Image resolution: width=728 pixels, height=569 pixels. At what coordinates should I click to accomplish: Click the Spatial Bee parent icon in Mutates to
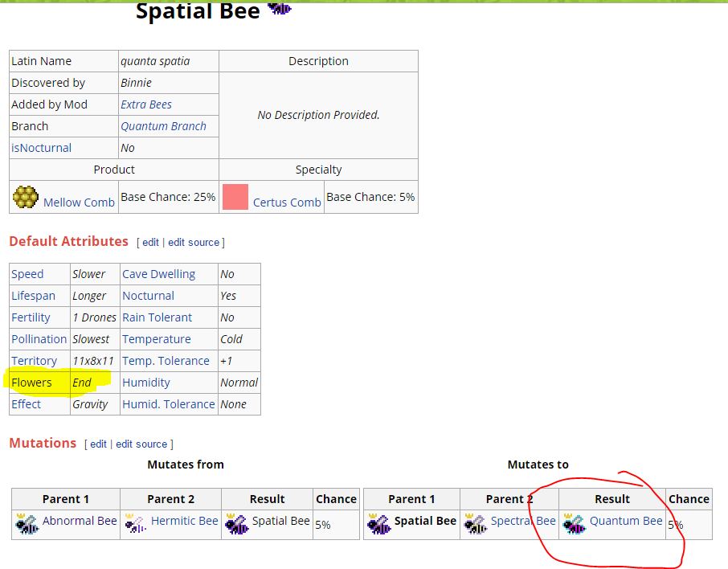click(378, 525)
